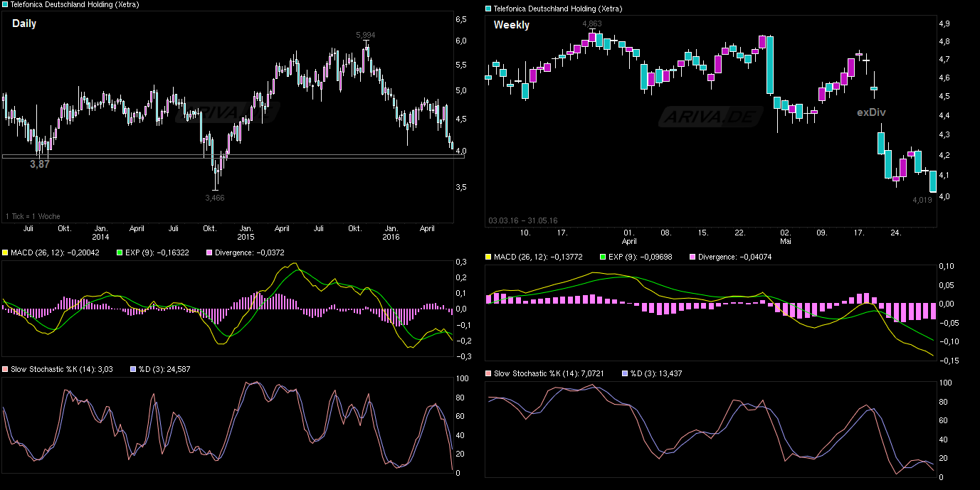Expand the April month label on weekly axis

coord(629,241)
